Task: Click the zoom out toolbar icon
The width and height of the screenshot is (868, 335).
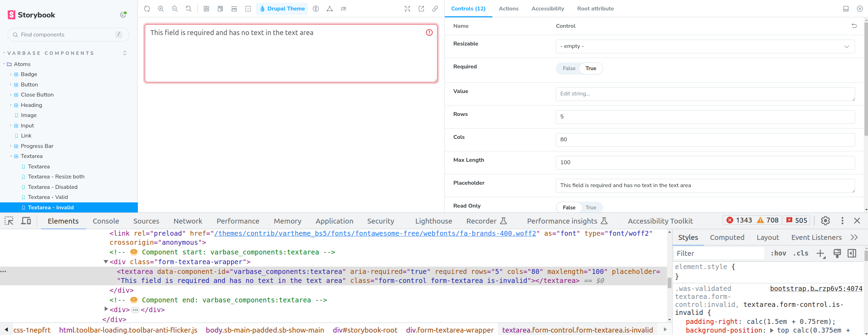Action: pyautogui.click(x=175, y=9)
